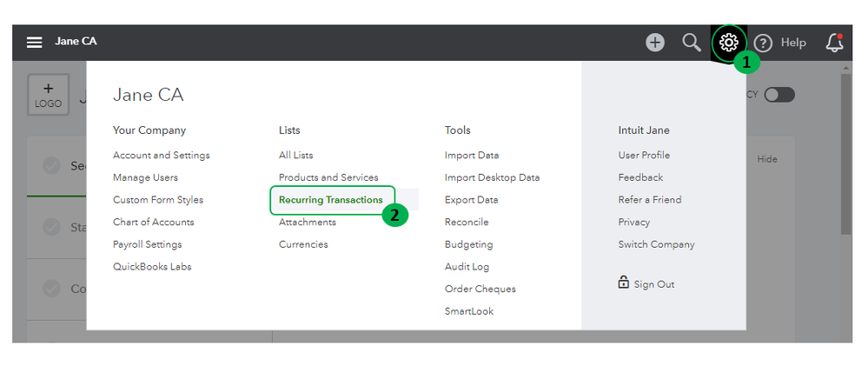Screen dimensions: 868x373
Task: Open Products and Services list
Action: [x=328, y=177]
